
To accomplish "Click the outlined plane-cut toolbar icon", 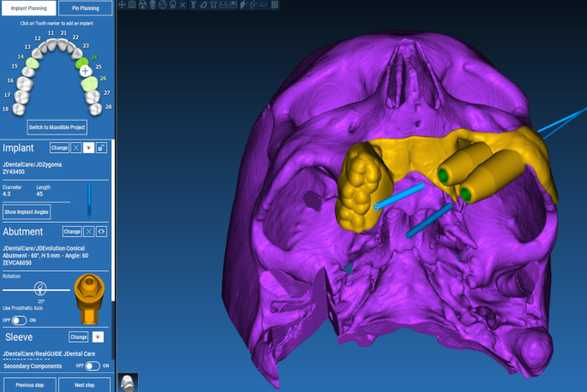I will pos(254,4).
